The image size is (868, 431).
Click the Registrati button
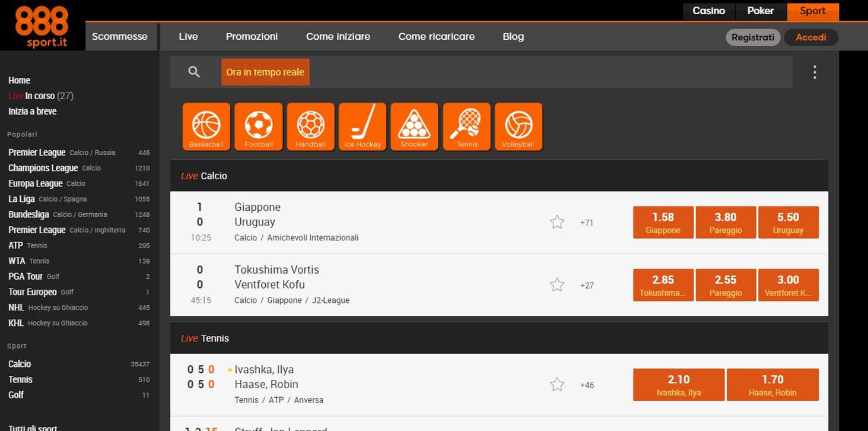(753, 37)
